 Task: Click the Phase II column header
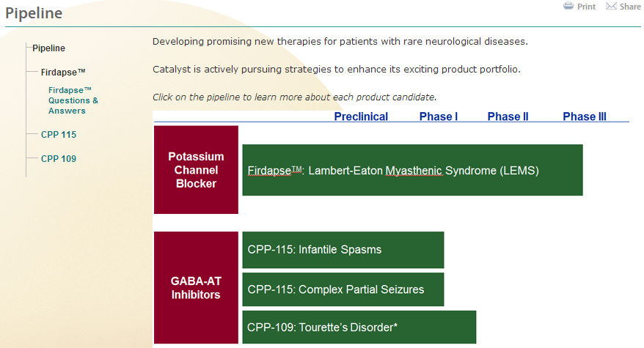[x=508, y=116]
